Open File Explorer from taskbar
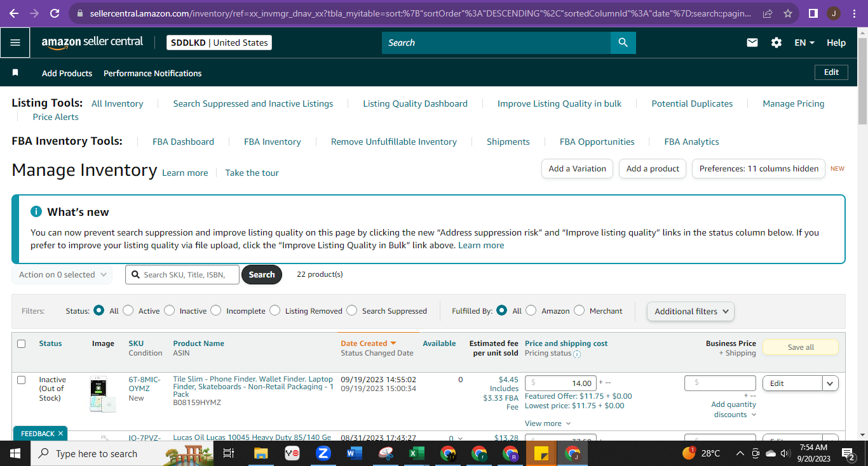Screen dimensions: 868x466 pos(261,453)
